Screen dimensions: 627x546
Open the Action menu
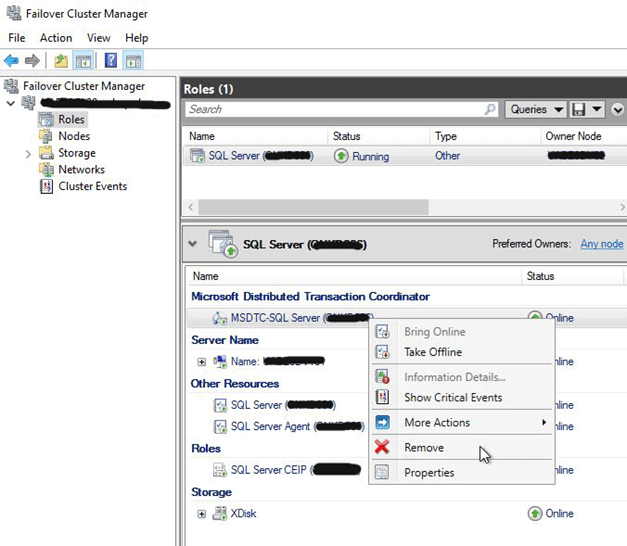point(56,38)
